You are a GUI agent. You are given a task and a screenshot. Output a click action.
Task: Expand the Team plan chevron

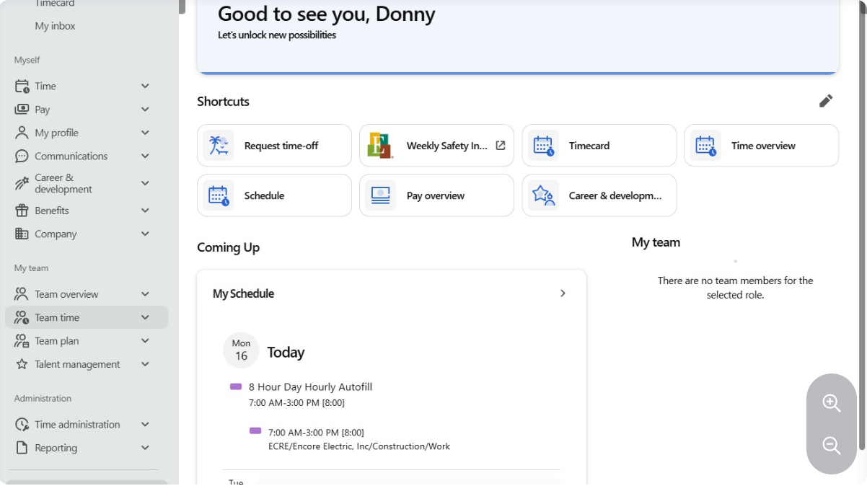click(x=145, y=341)
